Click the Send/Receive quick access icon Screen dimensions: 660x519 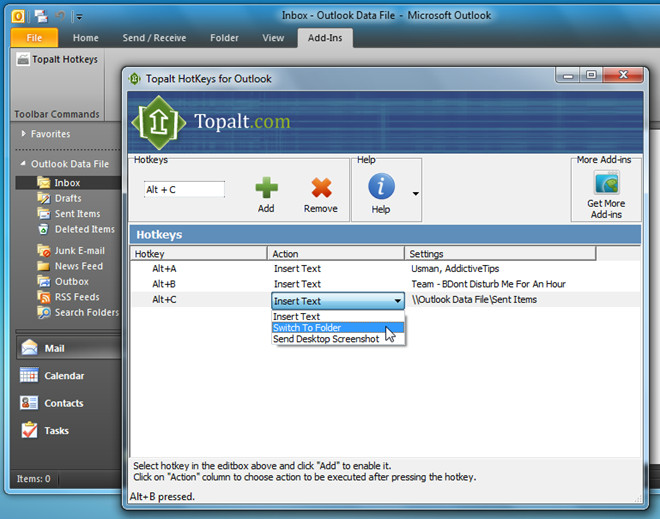[41, 16]
